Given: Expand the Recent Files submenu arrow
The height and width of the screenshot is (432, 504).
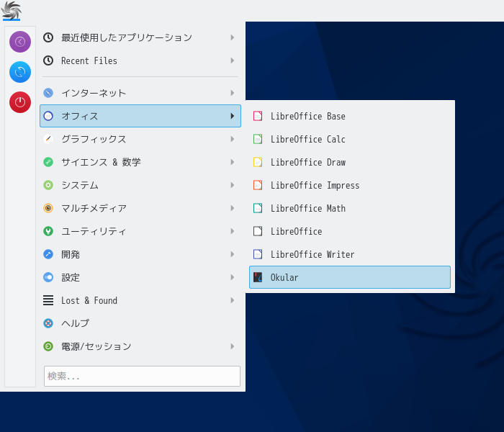Looking at the screenshot, I should pos(233,60).
